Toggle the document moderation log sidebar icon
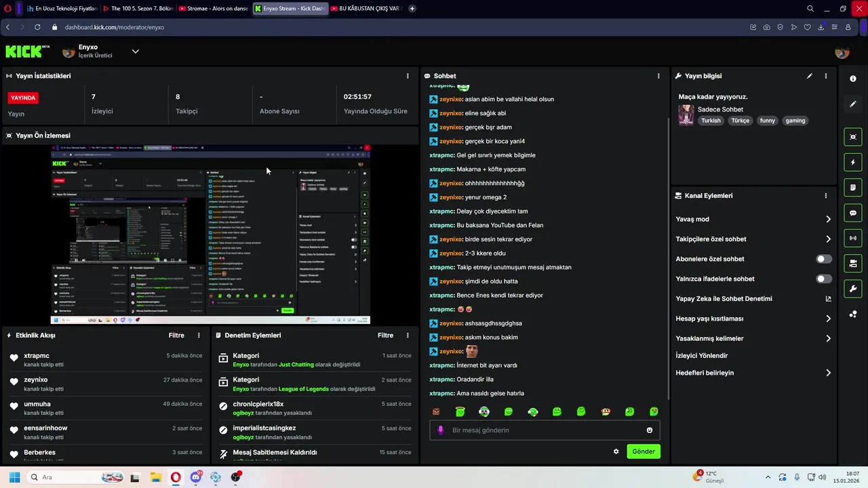The image size is (868, 488). click(853, 187)
